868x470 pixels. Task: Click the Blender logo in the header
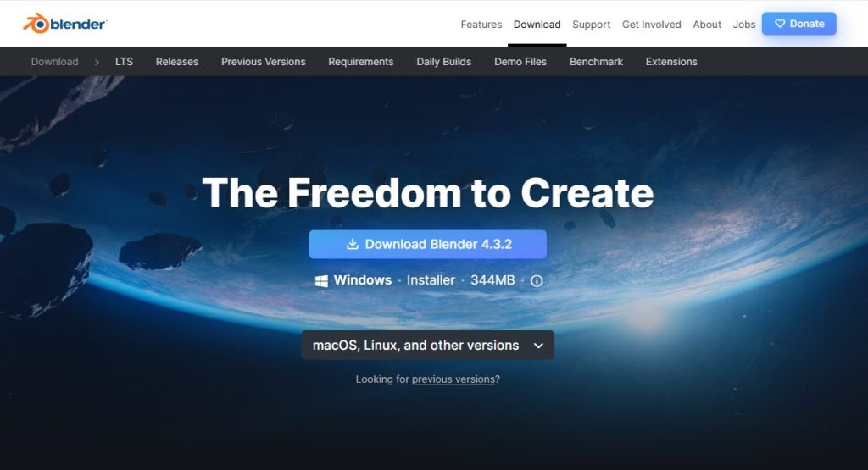[64, 24]
